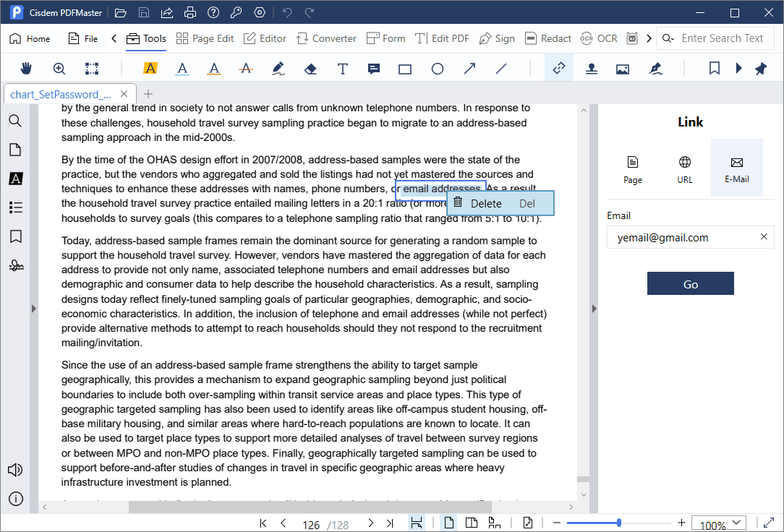The image size is (784, 532).
Task: Open the Redact tab
Action: [x=548, y=38]
